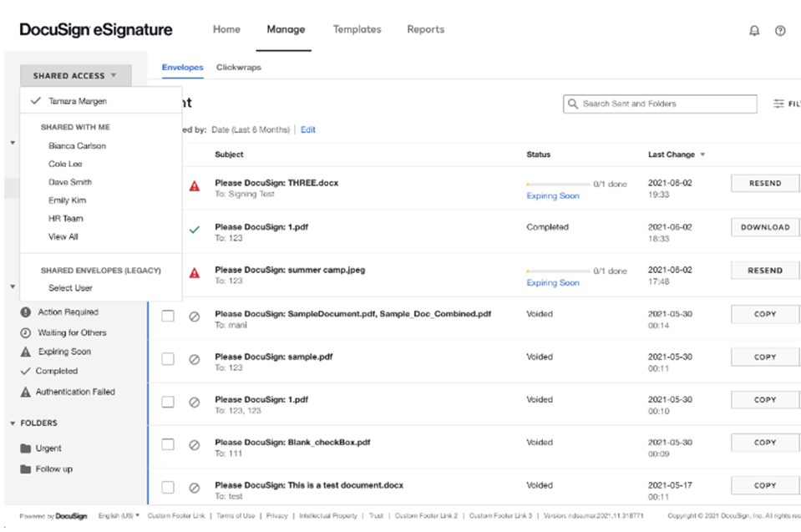Click the Completed checkmark icon in sidebar
This screenshot has height=532, width=801.
pyautogui.click(x=26, y=371)
